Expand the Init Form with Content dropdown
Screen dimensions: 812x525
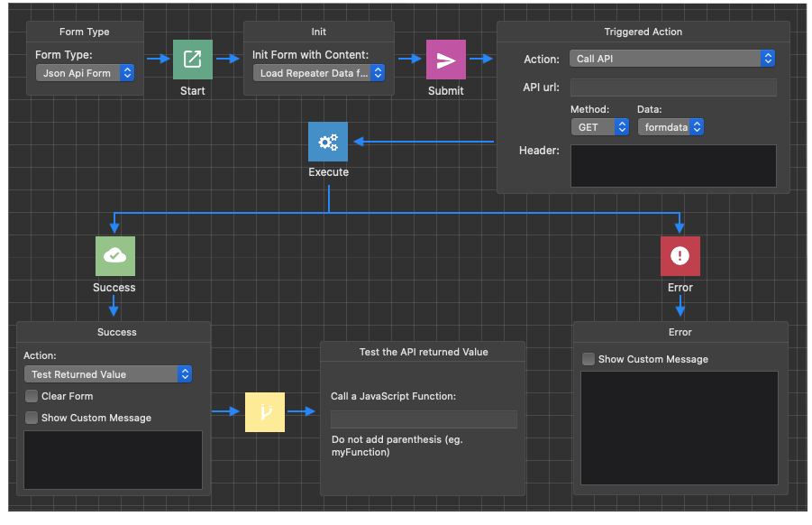coord(319,73)
